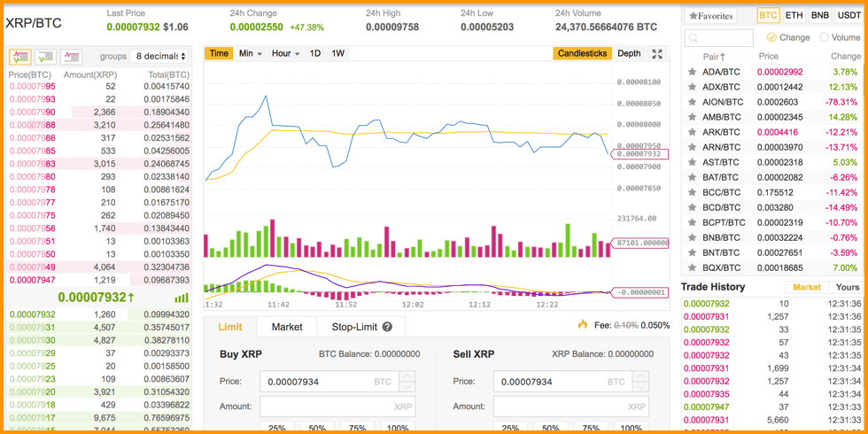Set Sell amount to 100%
The width and height of the screenshot is (868, 434).
[x=631, y=428]
